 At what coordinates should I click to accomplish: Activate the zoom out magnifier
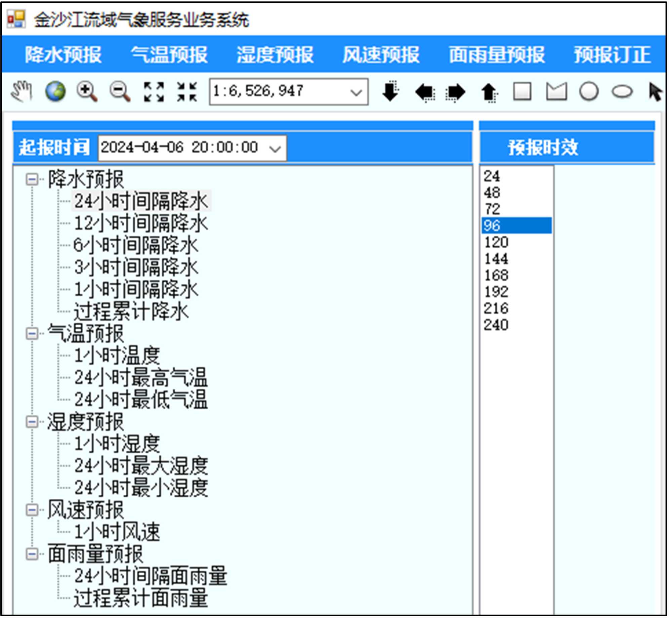tap(120, 91)
